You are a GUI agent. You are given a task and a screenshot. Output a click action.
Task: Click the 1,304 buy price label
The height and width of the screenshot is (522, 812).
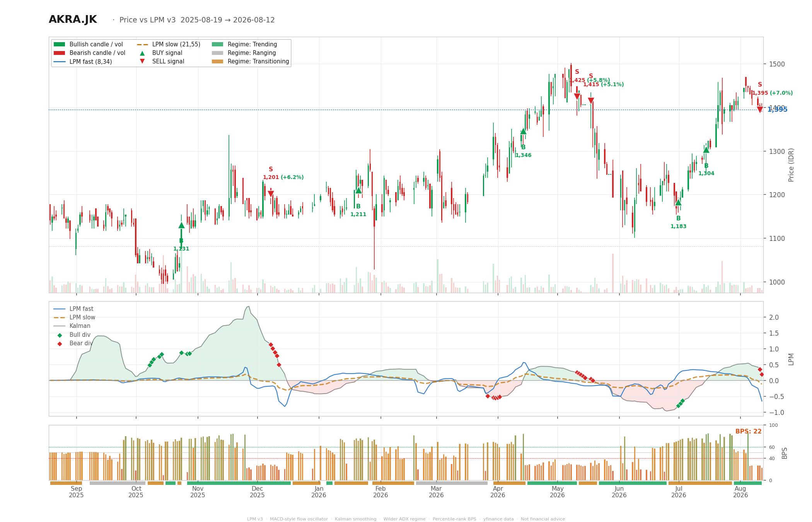pos(706,174)
